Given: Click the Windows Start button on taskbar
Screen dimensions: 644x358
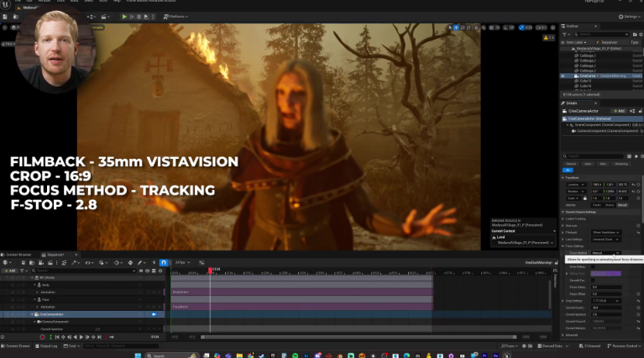Looking at the screenshot, I should pyautogui.click(x=138, y=355).
